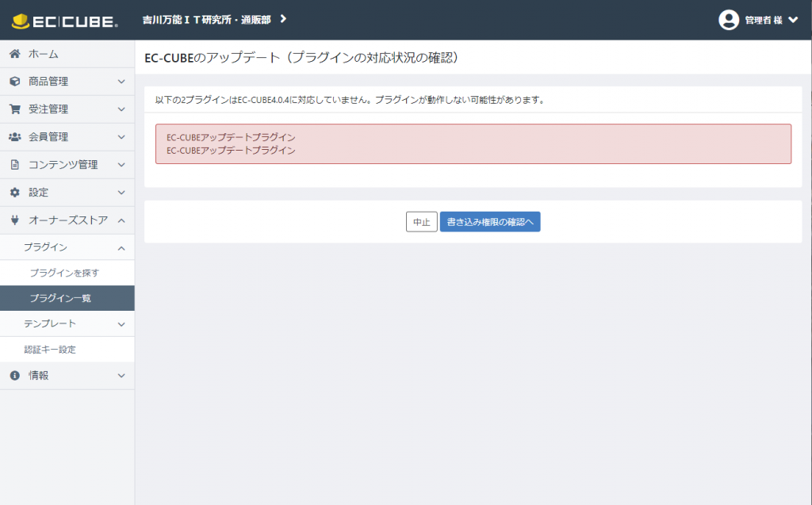The image size is (812, 505).
Task: Click the plug icon for オーナーズストア
Action: point(14,220)
